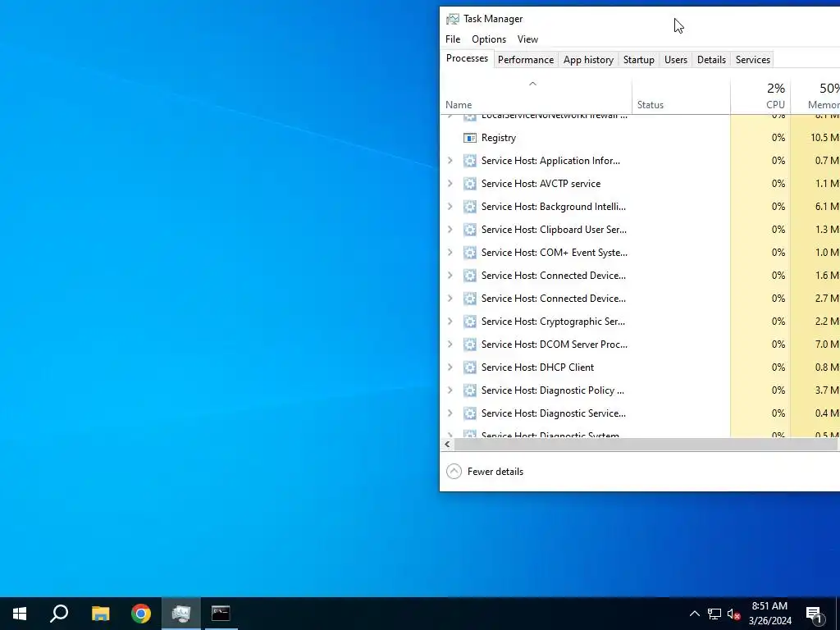Switch to the Details tab
Screen dimensions: 840x630
point(711,59)
